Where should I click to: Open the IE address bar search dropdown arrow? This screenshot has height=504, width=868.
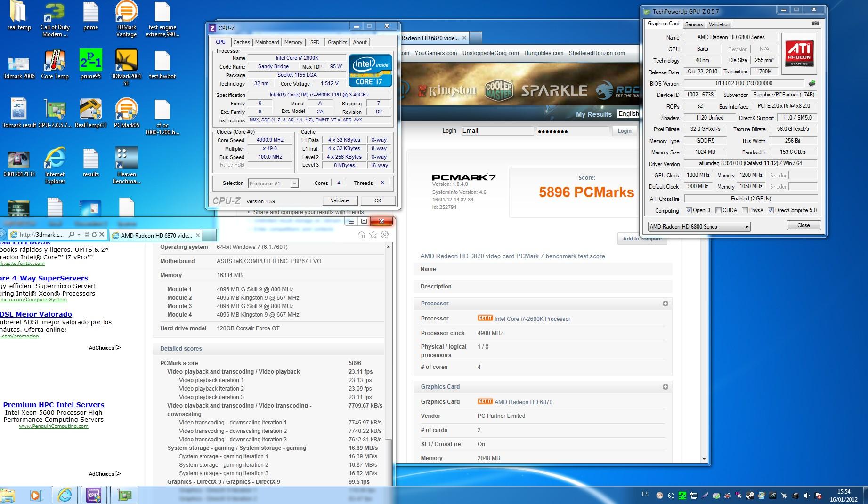pyautogui.click(x=79, y=234)
